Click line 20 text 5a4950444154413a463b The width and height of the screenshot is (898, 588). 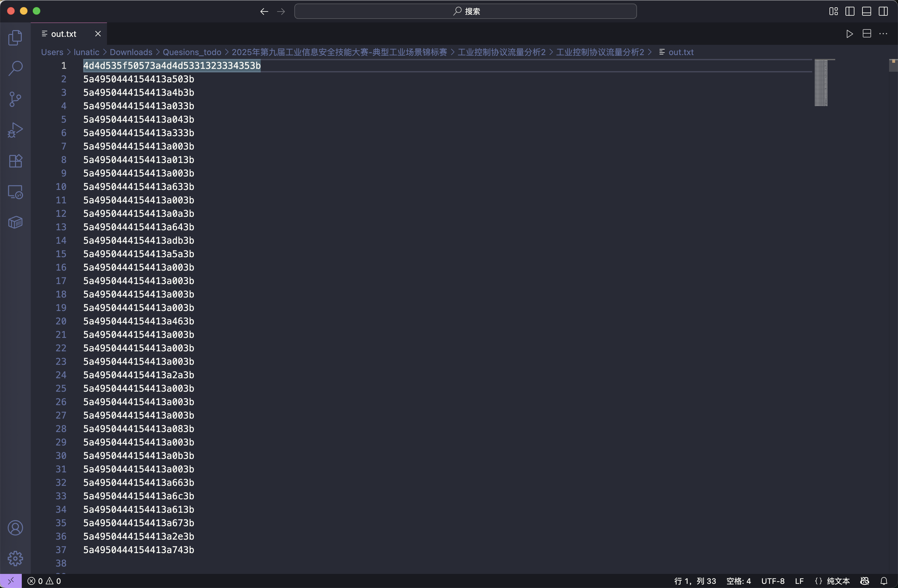coord(138,321)
